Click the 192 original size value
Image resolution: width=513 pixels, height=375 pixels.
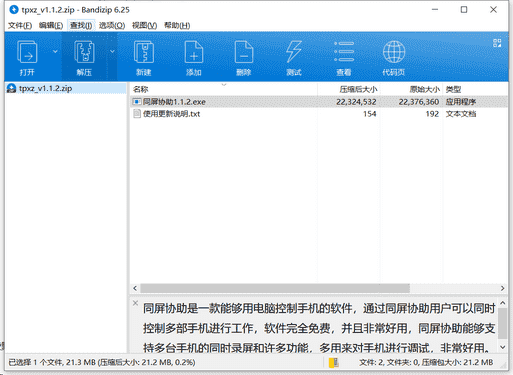432,114
